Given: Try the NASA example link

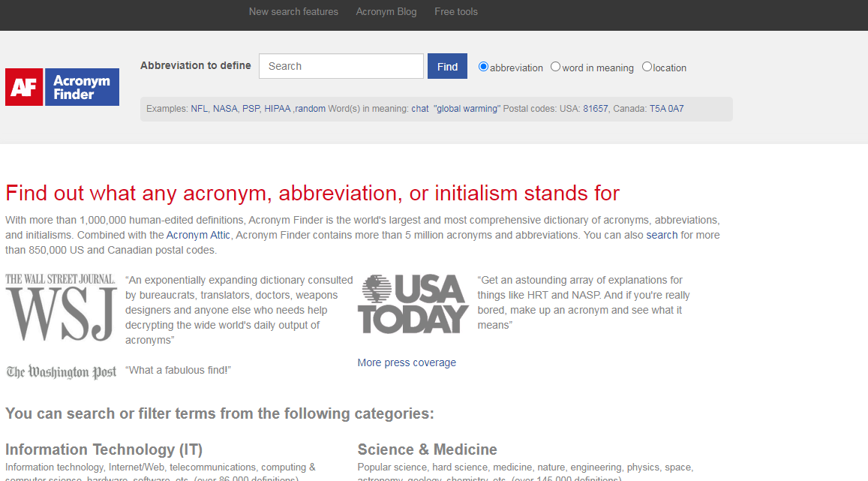Looking at the screenshot, I should (225, 109).
